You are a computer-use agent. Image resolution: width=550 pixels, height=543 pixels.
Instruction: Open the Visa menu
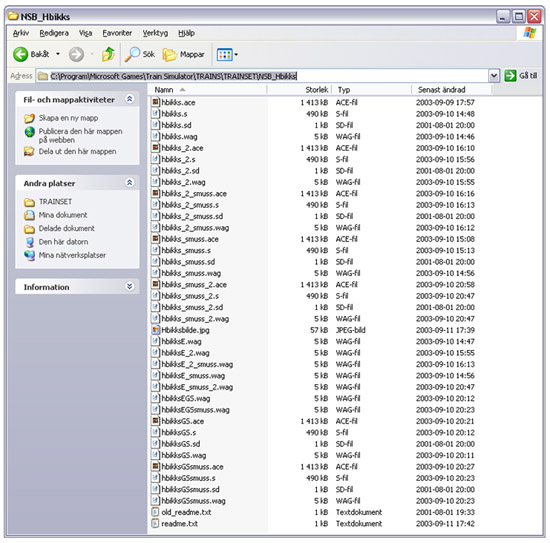click(85, 33)
